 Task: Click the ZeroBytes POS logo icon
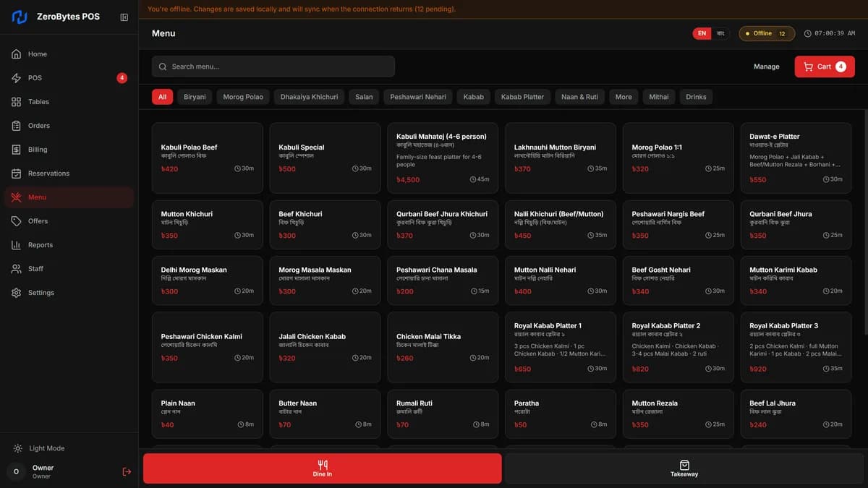pyautogui.click(x=20, y=17)
